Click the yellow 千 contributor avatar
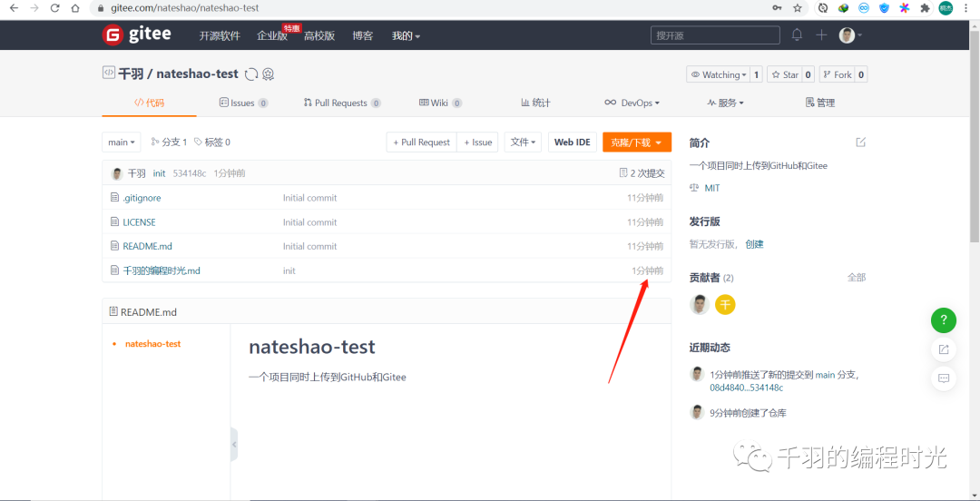The image size is (980, 501). (725, 305)
